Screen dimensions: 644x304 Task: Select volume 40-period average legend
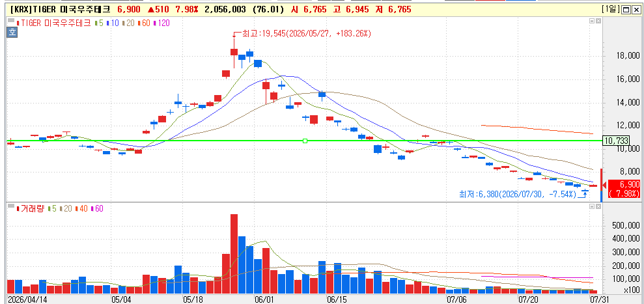click(83, 209)
